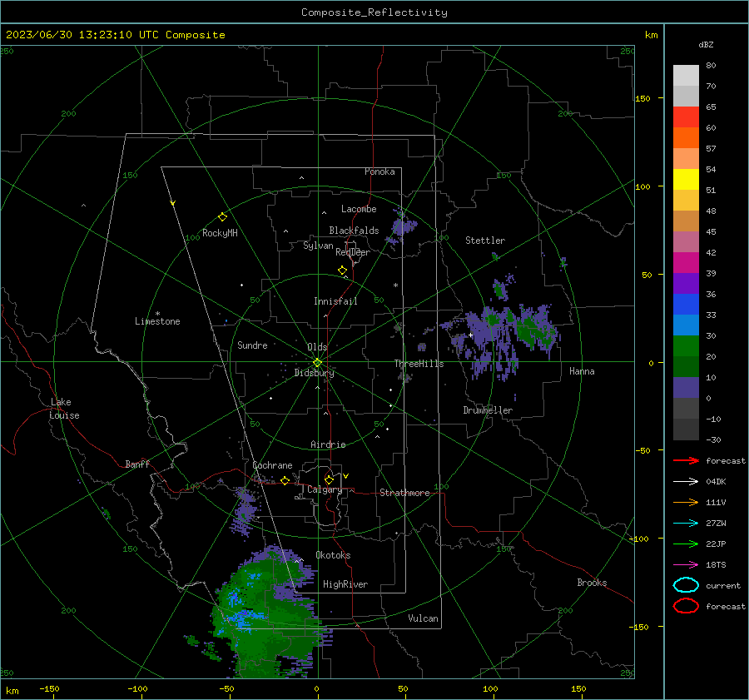Click the Composite_Reflectivity title
The image size is (749, 700).
374,12
